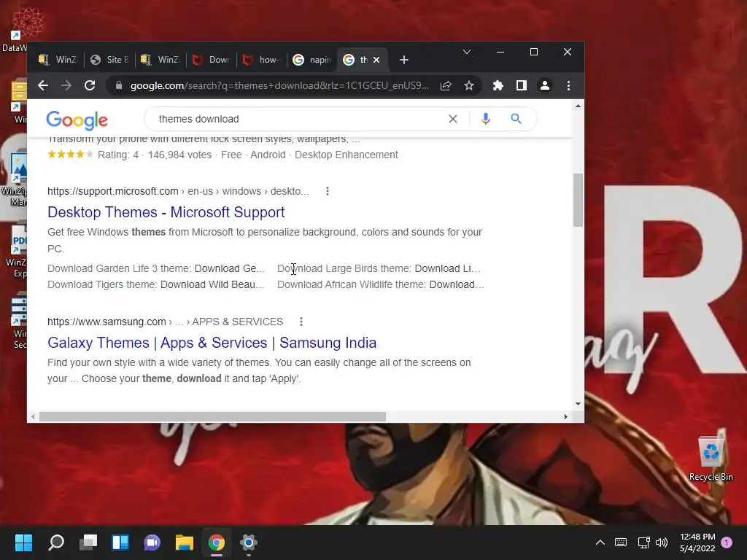Click the horizontal scroll left arrow
747x560 pixels.
point(32,416)
